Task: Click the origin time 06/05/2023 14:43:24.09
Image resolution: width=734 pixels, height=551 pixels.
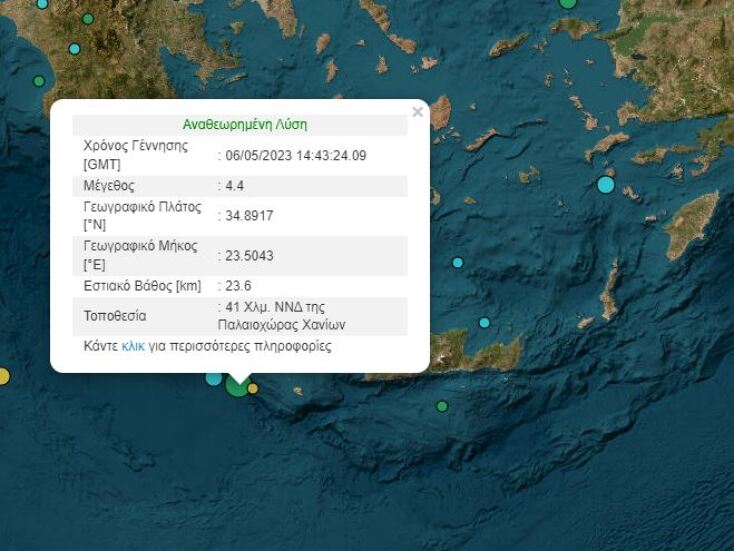Action: tap(296, 155)
